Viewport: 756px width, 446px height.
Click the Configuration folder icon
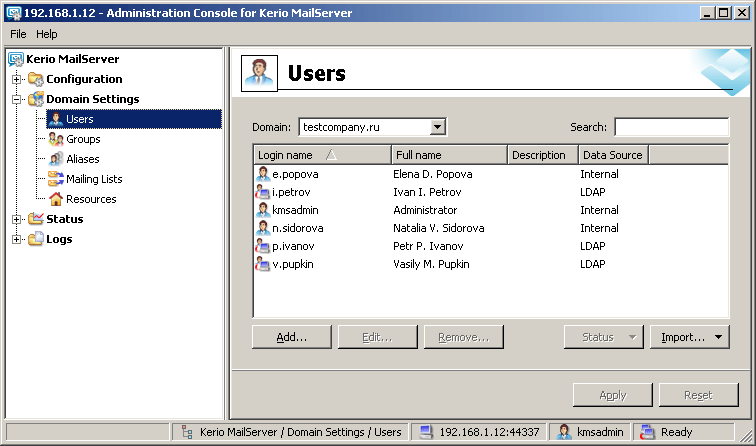tap(36, 79)
